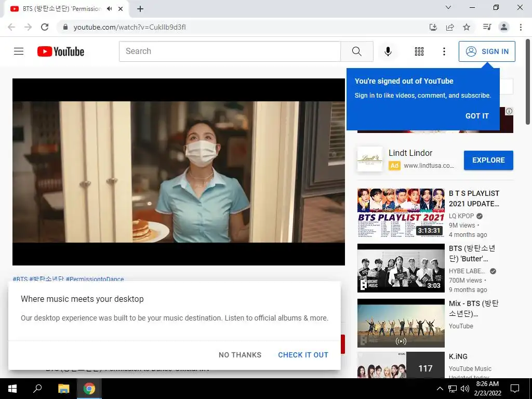View site lock information
The width and height of the screenshot is (532, 399).
point(65,27)
